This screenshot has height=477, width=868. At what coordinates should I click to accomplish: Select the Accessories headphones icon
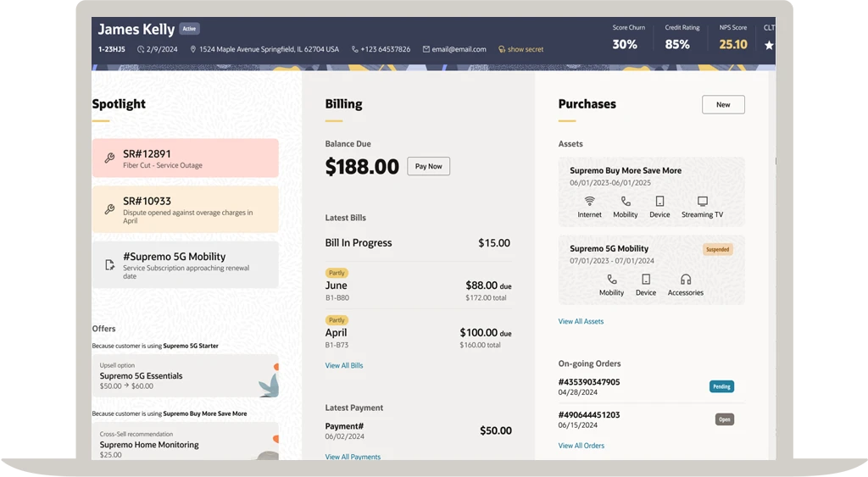(685, 280)
